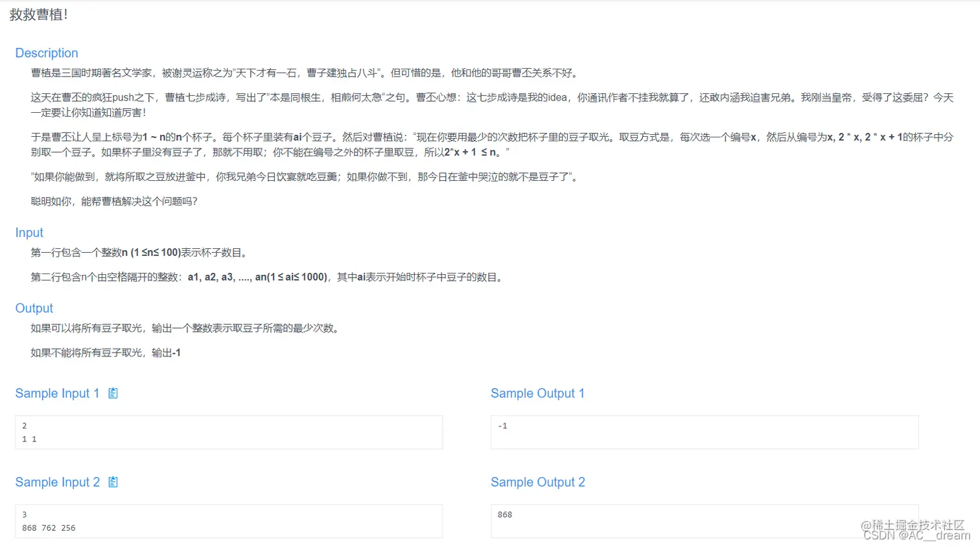
Task: Click the paragraph starting "这天在曹丕的疯狂push之下"
Action: coord(493,105)
